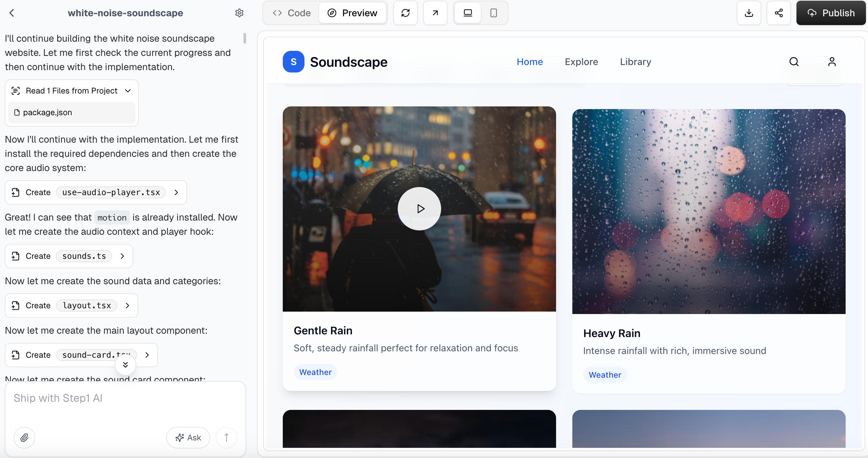
Task: Open the Explore nav item
Action: 581,62
